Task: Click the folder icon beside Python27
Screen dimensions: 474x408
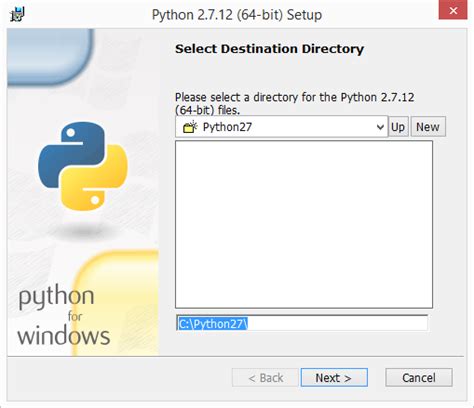Action: (190, 127)
